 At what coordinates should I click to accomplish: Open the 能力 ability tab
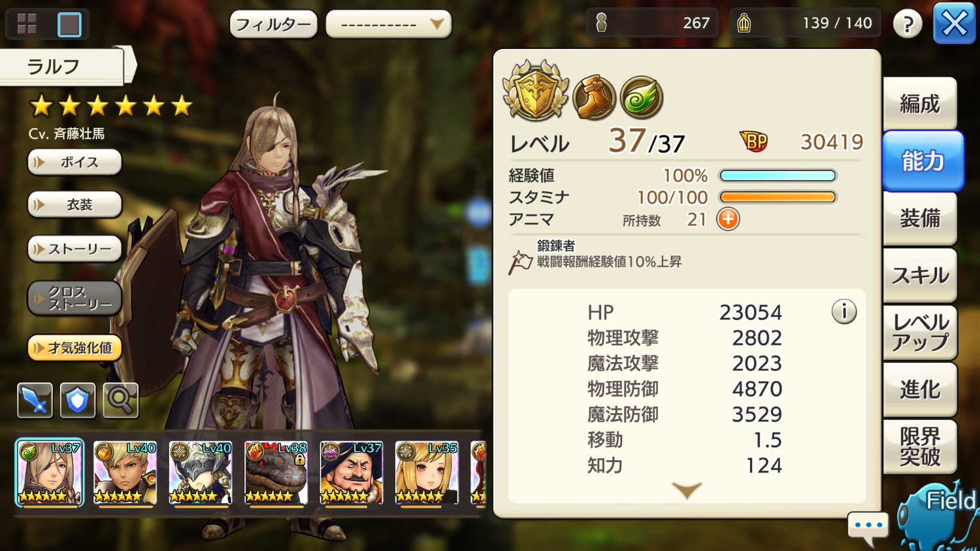(x=923, y=161)
